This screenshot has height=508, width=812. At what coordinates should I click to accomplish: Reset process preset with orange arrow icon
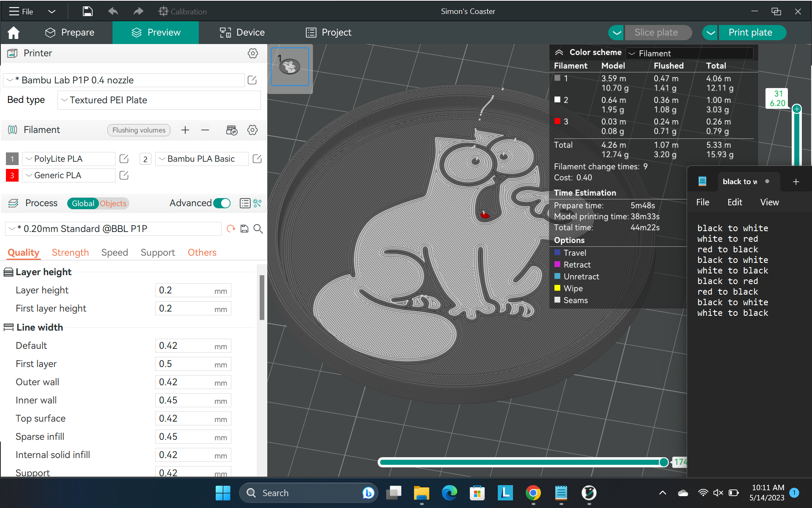tap(230, 229)
